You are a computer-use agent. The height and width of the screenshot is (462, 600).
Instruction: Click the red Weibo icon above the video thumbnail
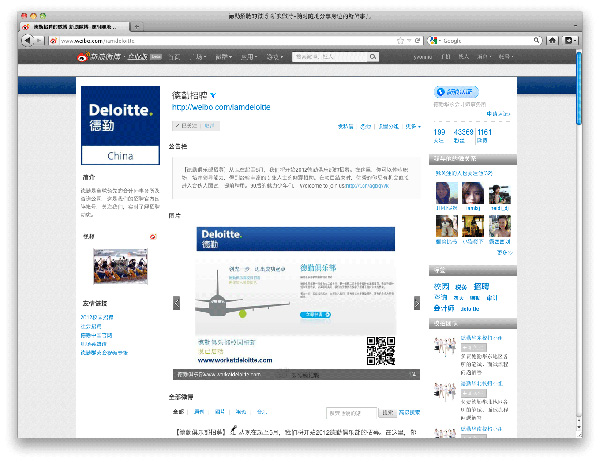tap(153, 237)
